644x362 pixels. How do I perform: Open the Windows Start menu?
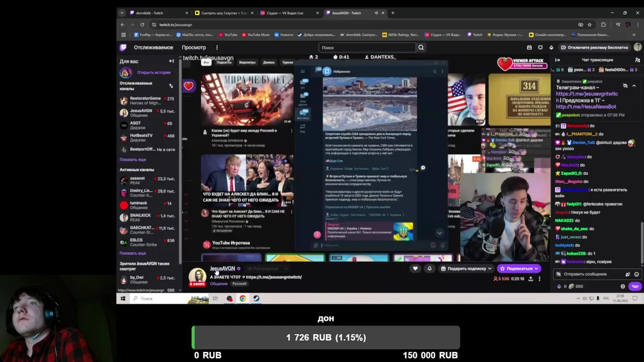123,298
